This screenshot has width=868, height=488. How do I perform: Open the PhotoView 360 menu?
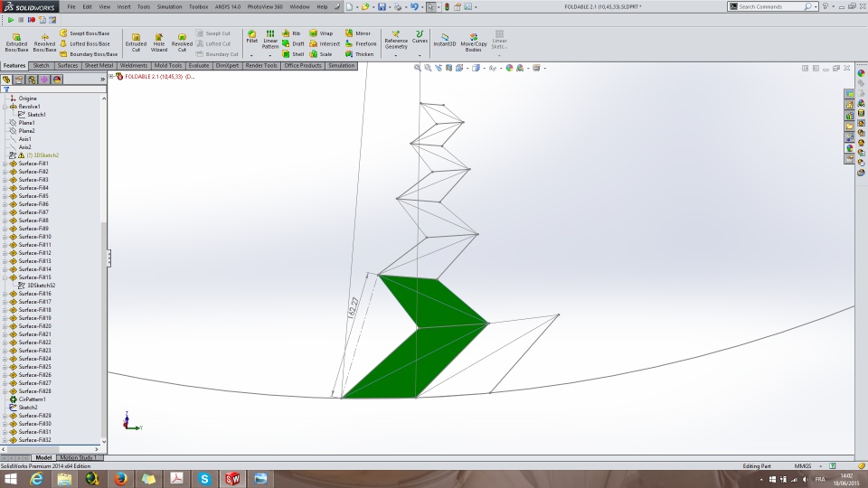tap(265, 6)
